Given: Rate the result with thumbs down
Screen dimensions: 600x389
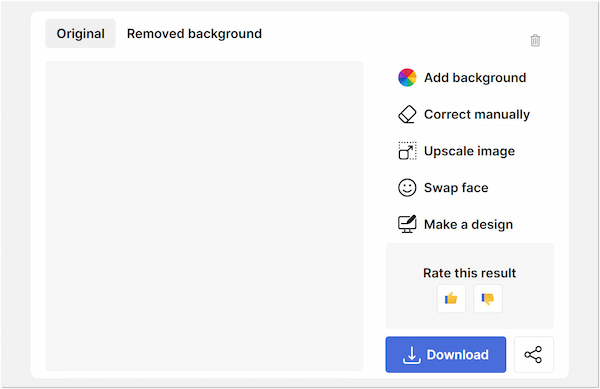Looking at the screenshot, I should tap(488, 298).
